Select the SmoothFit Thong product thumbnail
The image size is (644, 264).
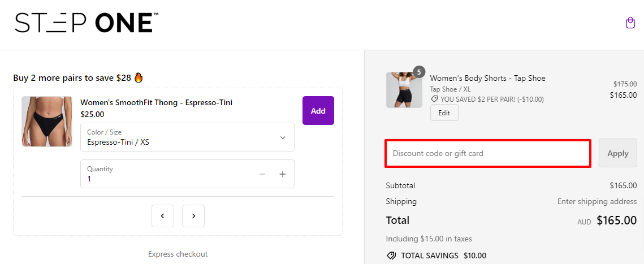[47, 122]
